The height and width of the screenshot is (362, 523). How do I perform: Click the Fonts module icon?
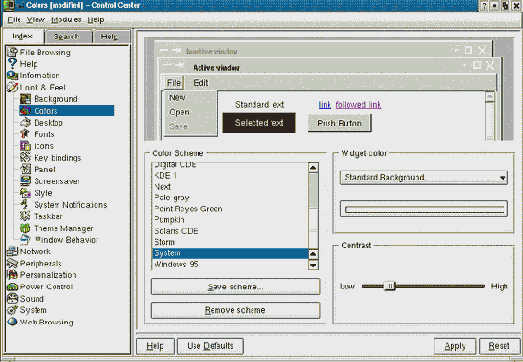(x=25, y=134)
